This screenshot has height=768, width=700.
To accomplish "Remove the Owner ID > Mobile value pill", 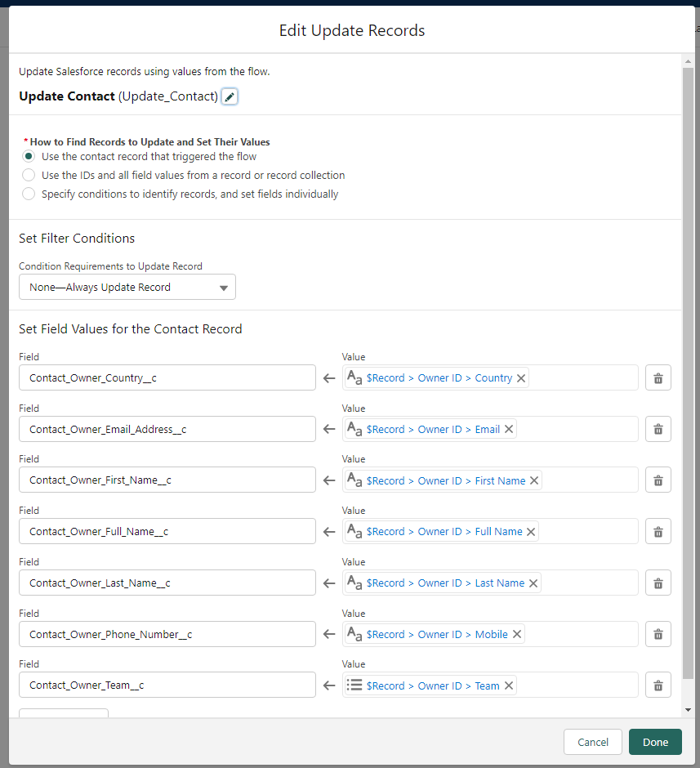I will click(x=516, y=635).
